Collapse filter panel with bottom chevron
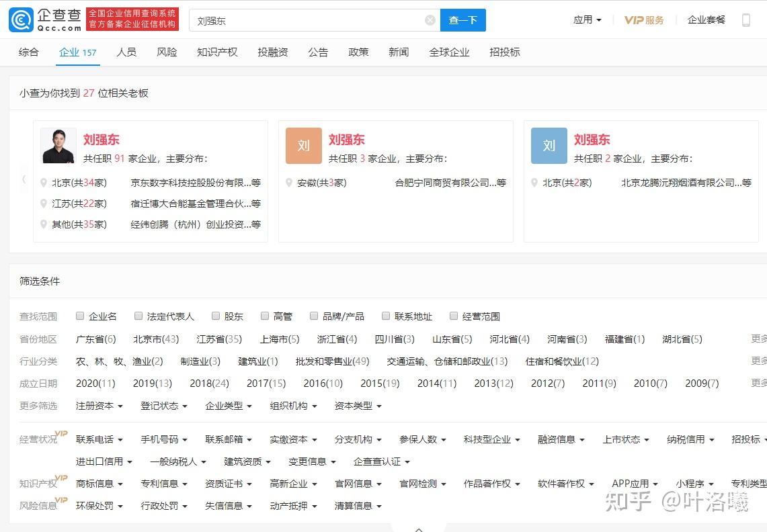 pyautogui.click(x=419, y=528)
